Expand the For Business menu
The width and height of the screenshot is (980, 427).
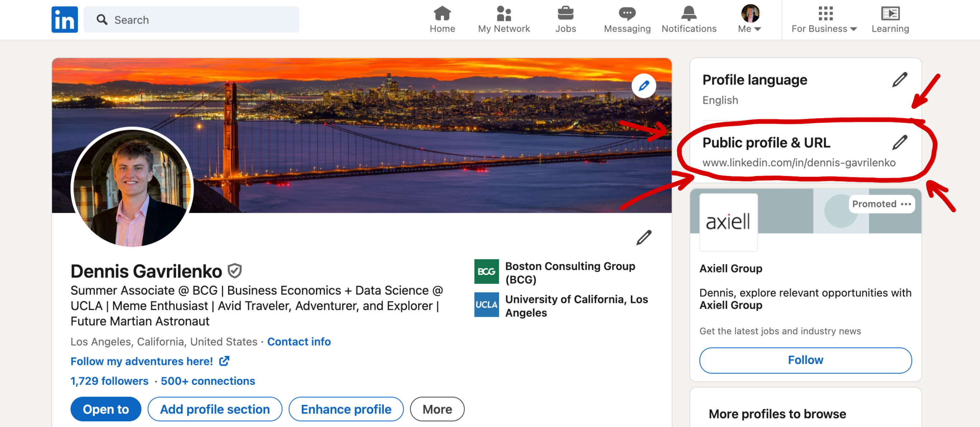click(x=824, y=29)
